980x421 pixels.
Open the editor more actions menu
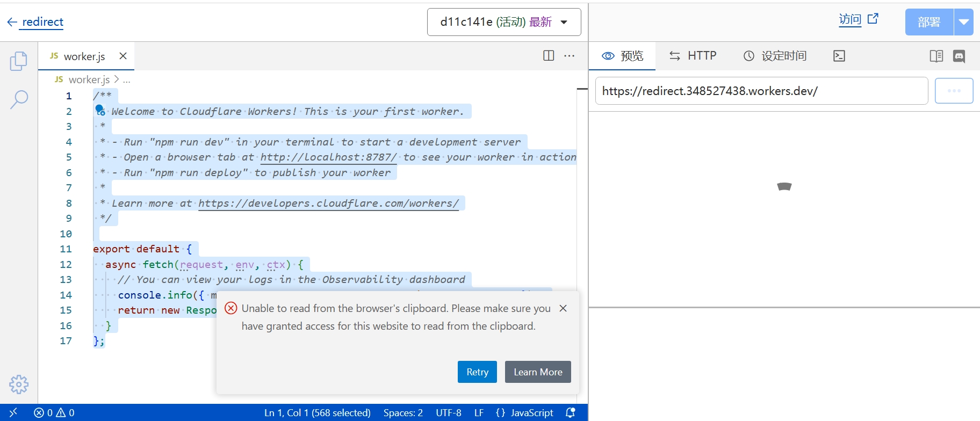pos(570,56)
